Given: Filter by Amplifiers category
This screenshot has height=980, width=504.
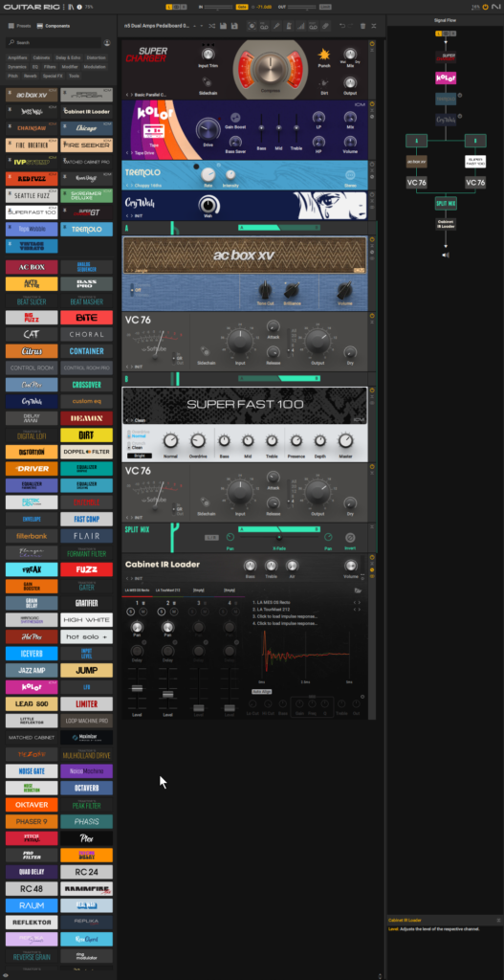Looking at the screenshot, I should click(x=17, y=57).
